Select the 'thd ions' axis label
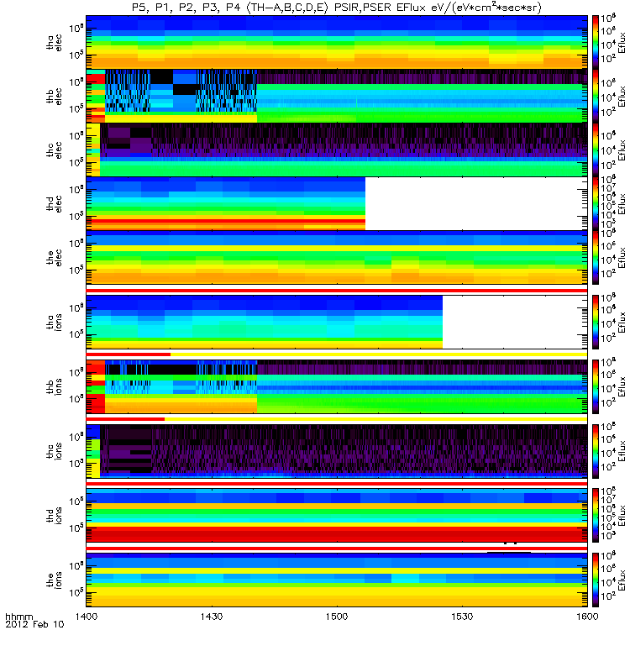This screenshot has width=630, height=672. 55,516
